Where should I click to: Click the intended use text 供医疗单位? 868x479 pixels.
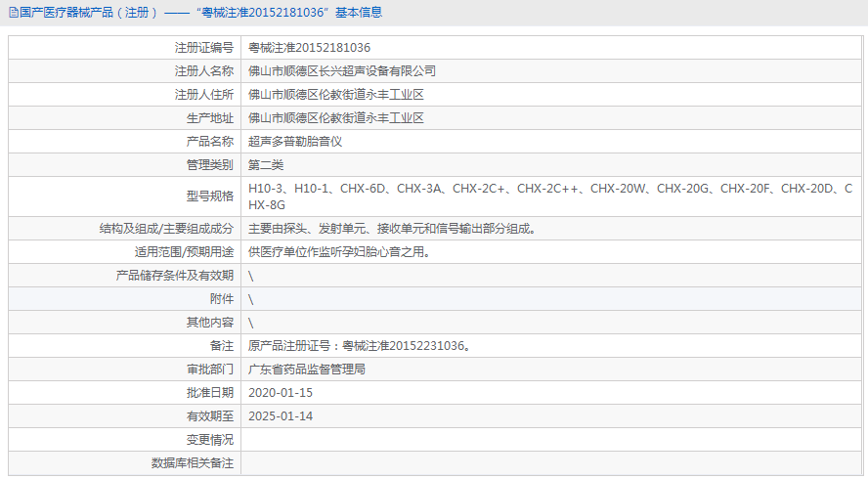(x=339, y=252)
